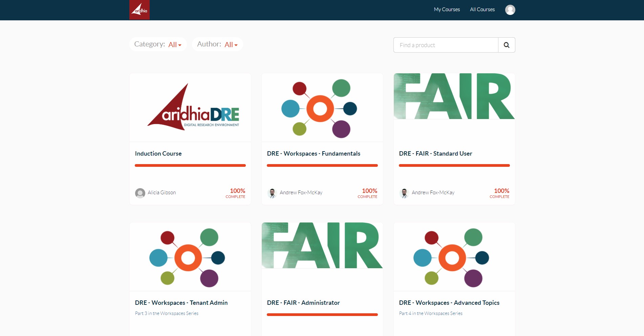Open DRE FAIR Standard User thumbnail
The width and height of the screenshot is (644, 336).
tap(454, 96)
